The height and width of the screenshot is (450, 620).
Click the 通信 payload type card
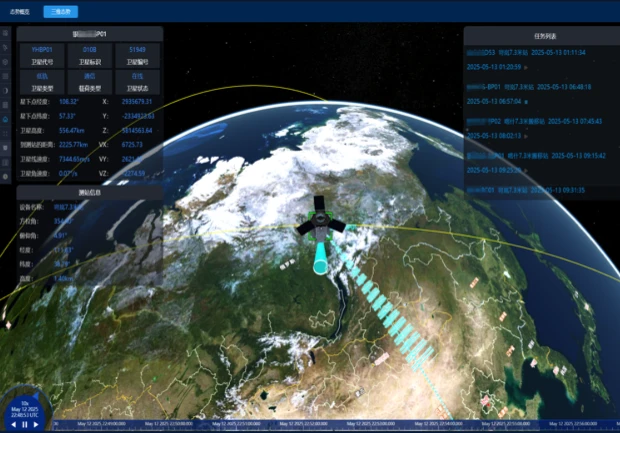coord(90,81)
